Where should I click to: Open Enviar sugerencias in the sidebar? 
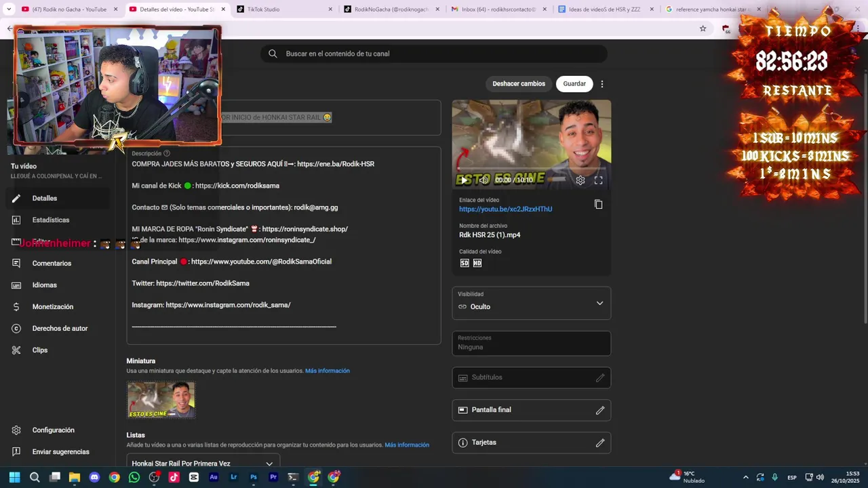click(60, 451)
